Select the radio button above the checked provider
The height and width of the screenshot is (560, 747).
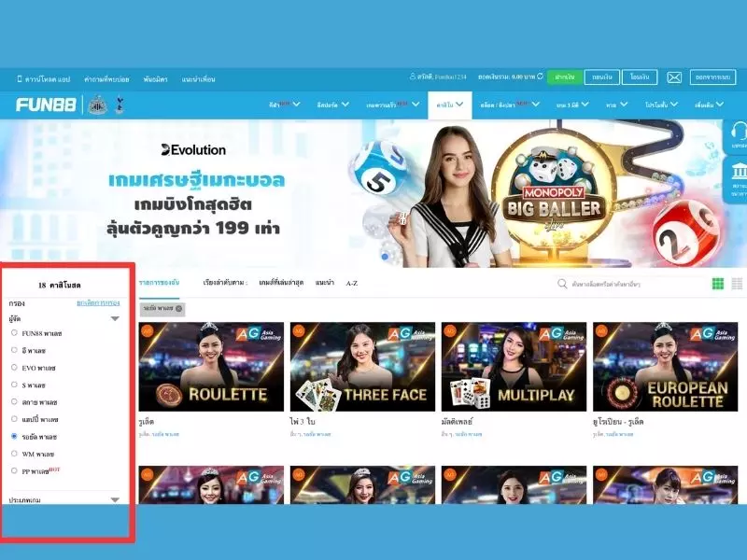14,419
